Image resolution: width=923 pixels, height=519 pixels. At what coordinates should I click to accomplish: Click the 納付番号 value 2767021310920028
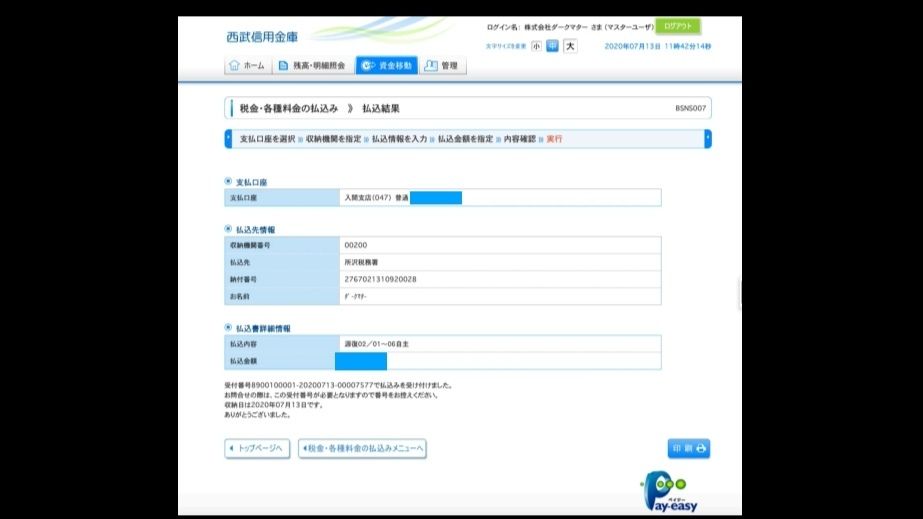click(x=380, y=279)
